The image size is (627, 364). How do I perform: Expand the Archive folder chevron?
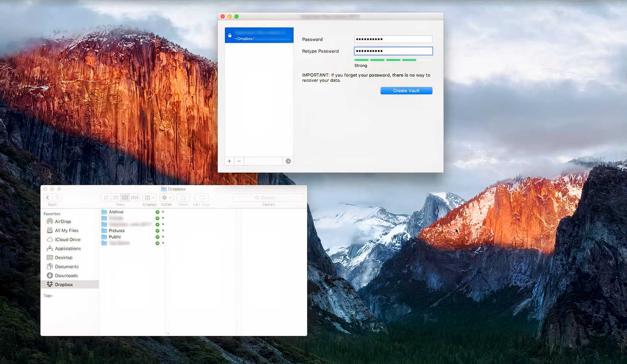163,212
